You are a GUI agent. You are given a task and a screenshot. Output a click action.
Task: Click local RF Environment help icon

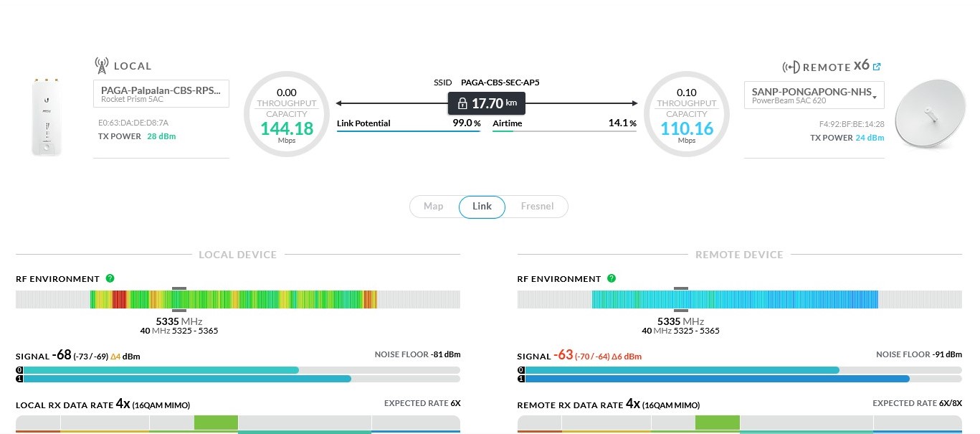click(x=110, y=278)
